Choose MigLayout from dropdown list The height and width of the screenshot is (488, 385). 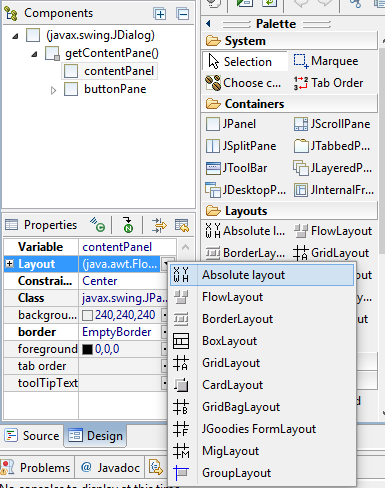[x=262, y=451]
